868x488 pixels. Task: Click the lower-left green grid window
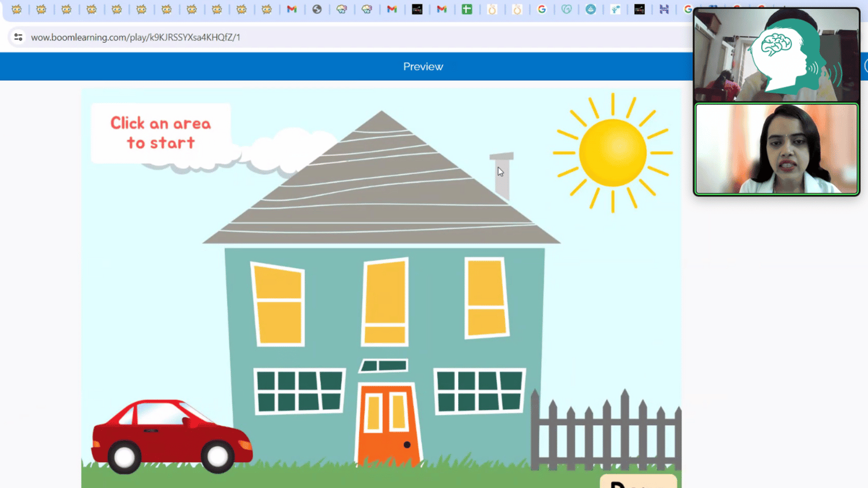(x=299, y=390)
